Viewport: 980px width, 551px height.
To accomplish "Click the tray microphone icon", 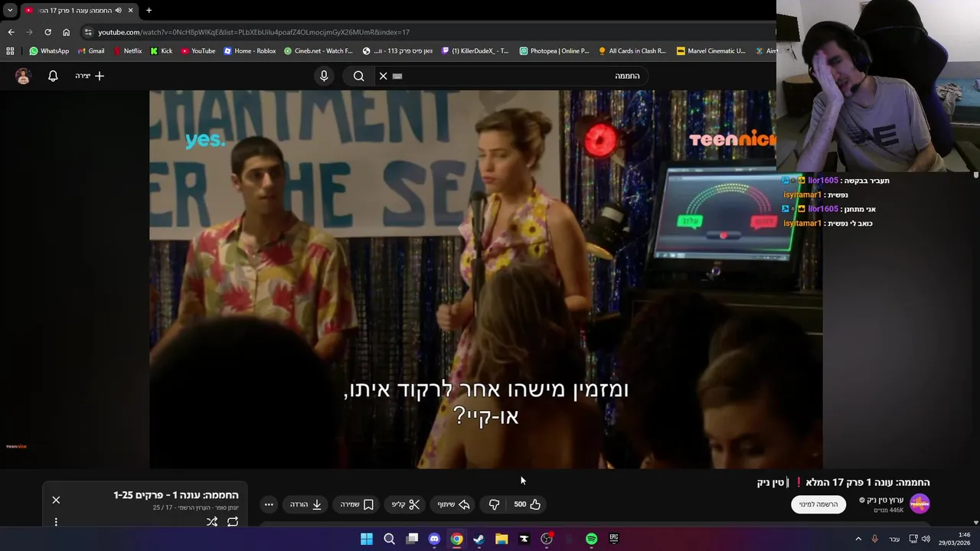I will pyautogui.click(x=874, y=539).
